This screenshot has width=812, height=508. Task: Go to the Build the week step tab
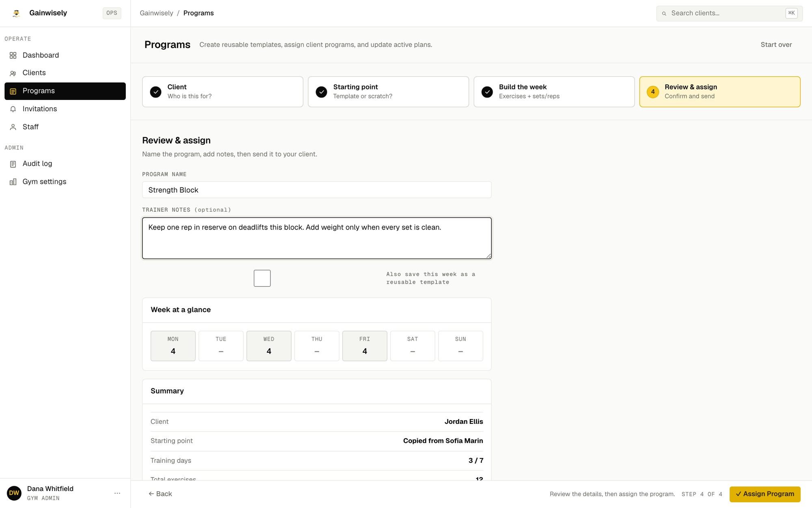(554, 92)
